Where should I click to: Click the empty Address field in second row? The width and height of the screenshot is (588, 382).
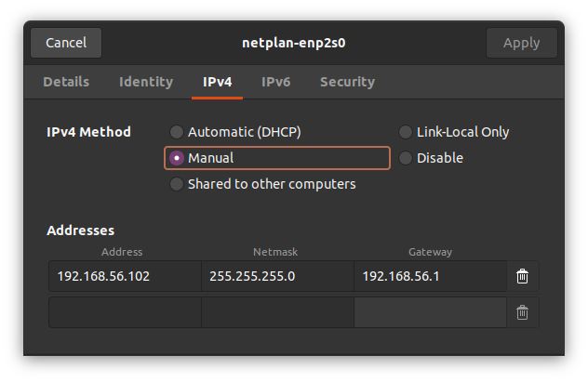click(125, 312)
